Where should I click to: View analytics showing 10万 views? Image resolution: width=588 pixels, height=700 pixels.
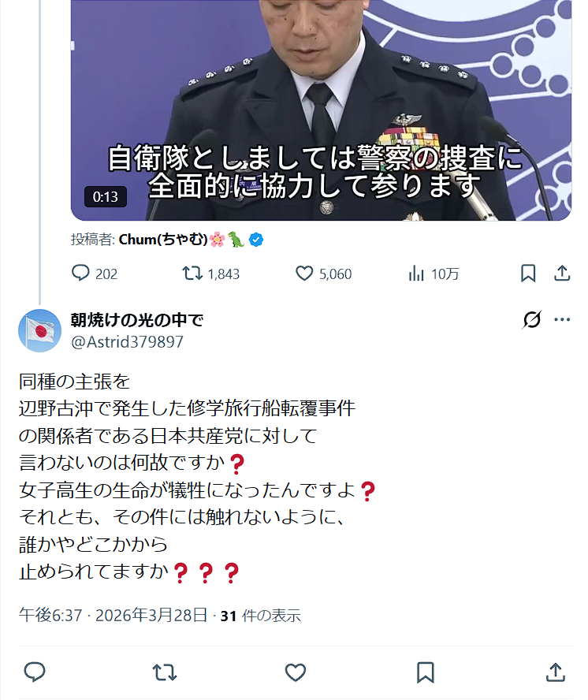(433, 274)
